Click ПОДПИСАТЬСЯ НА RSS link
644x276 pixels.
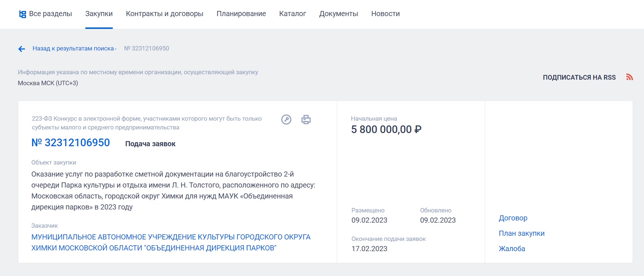[x=579, y=77]
